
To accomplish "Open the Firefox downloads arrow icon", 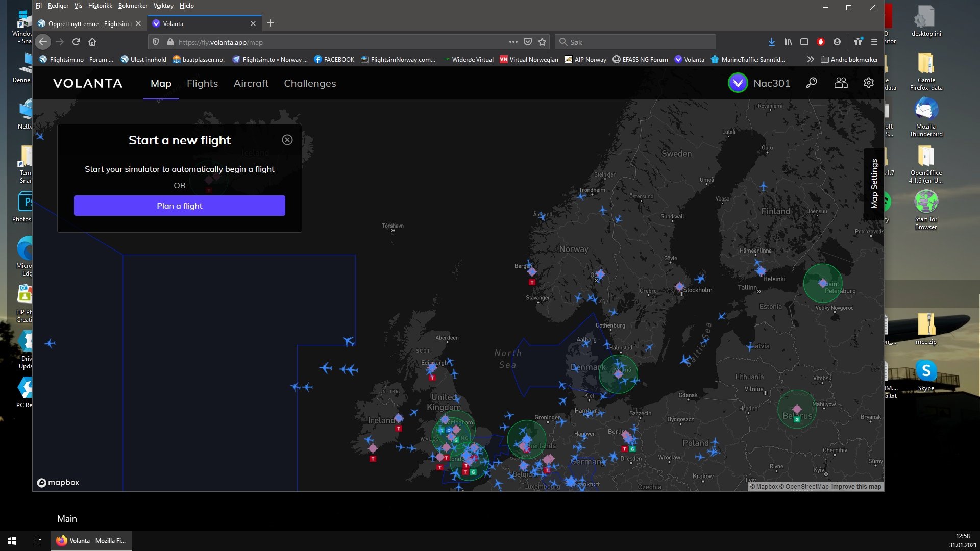I will click(771, 42).
